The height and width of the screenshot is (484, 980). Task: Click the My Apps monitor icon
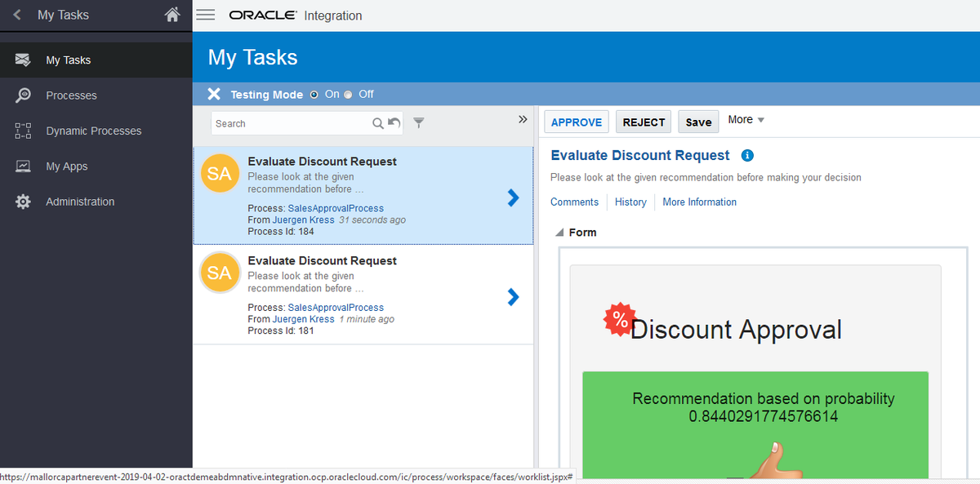coord(23,167)
